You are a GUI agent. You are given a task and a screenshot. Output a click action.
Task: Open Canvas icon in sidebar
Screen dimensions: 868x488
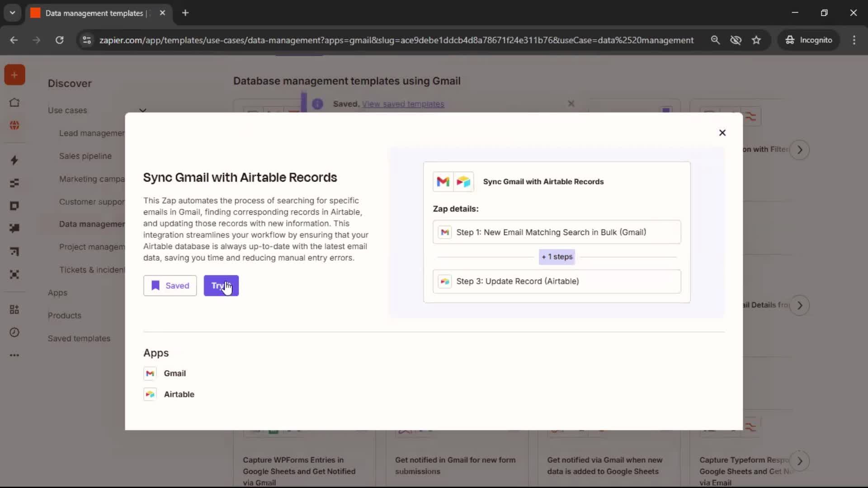(14, 252)
